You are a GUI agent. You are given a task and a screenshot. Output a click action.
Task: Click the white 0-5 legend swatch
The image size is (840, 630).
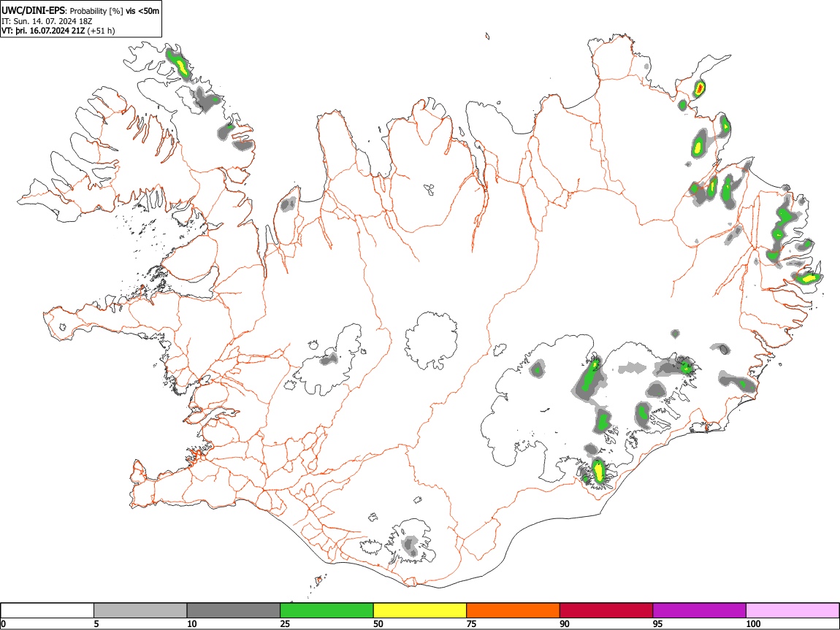(47, 610)
